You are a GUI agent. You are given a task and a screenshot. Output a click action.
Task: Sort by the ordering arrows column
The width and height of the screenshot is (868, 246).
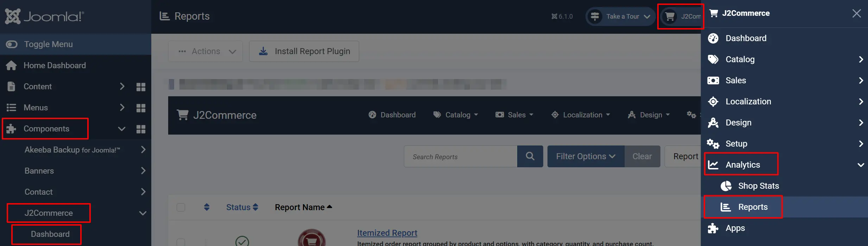(x=207, y=207)
